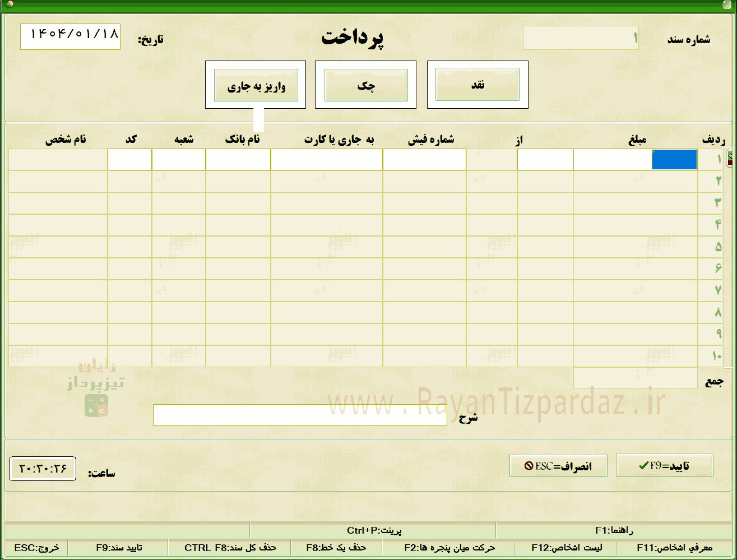Click the table's vertical scrollbar handle

point(730,158)
